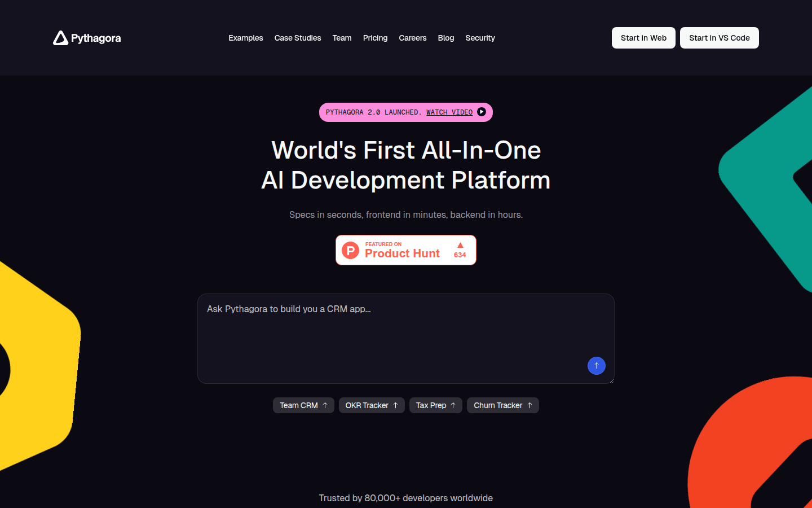
Task: Click Start in Web button
Action: tap(643, 38)
